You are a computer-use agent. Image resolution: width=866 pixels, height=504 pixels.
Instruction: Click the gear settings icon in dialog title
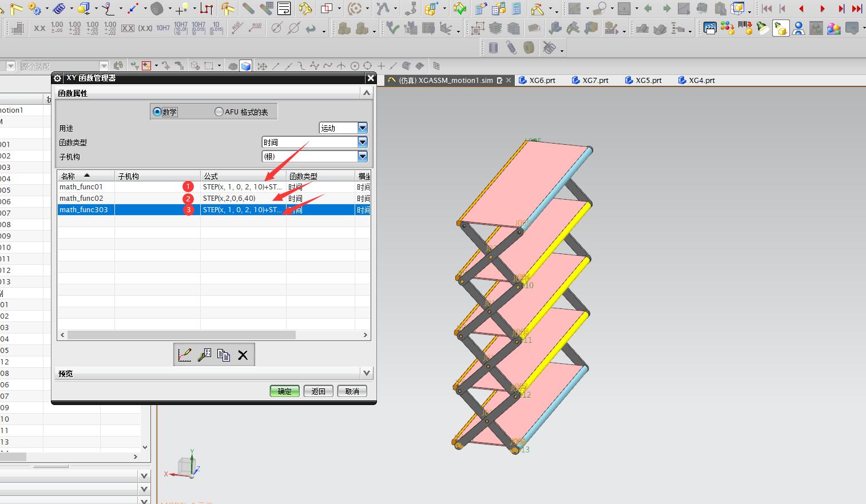(x=57, y=78)
